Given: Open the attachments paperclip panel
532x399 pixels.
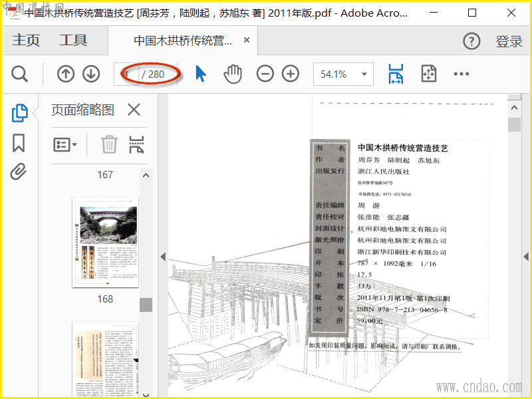Looking at the screenshot, I should click(19, 172).
